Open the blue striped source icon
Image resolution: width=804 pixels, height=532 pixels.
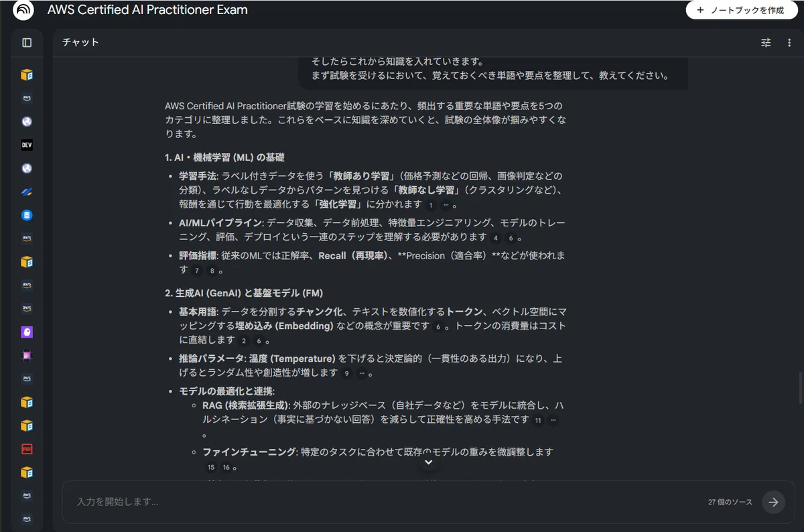[27, 192]
